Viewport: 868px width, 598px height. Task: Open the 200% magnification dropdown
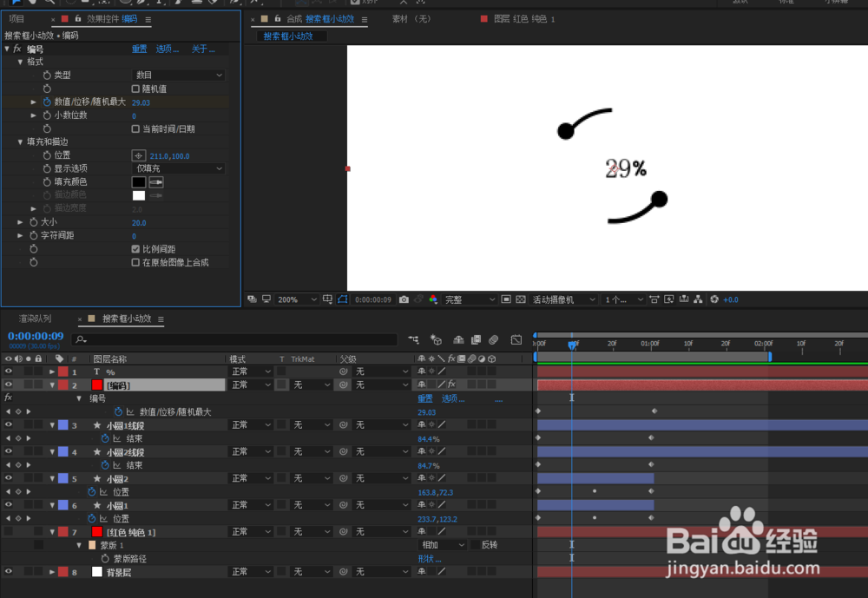tap(297, 299)
